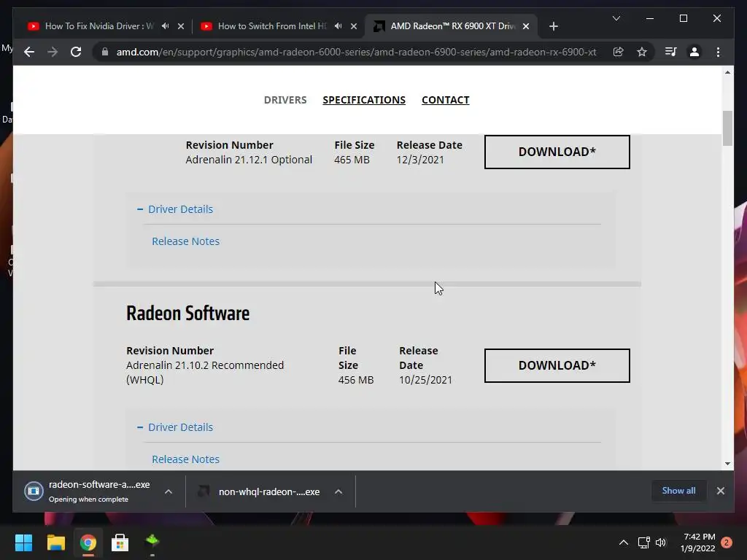This screenshot has width=747, height=560.
Task: Mute the Nvidia Driver tab audio icon
Action: 166,26
